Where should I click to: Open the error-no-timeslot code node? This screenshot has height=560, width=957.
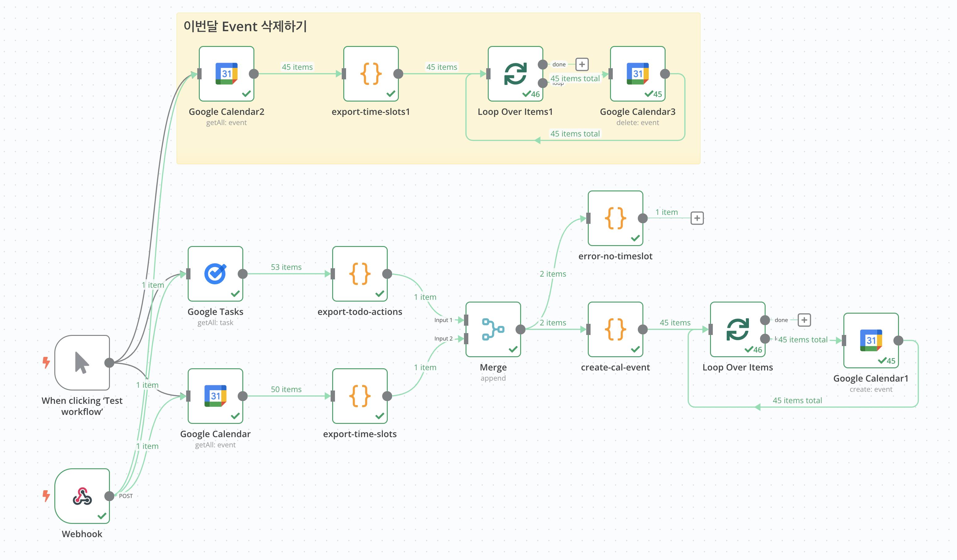(615, 218)
